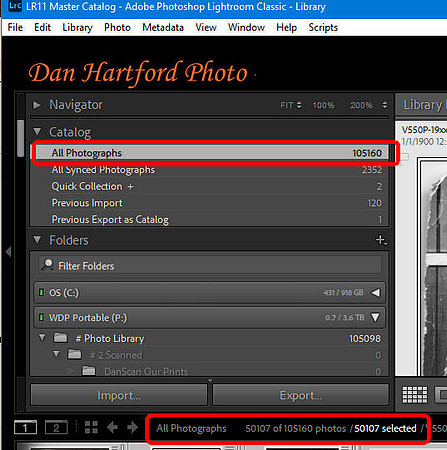Viewport: 447px width, 450px height.
Task: Select second window display button 2
Action: [x=56, y=427]
